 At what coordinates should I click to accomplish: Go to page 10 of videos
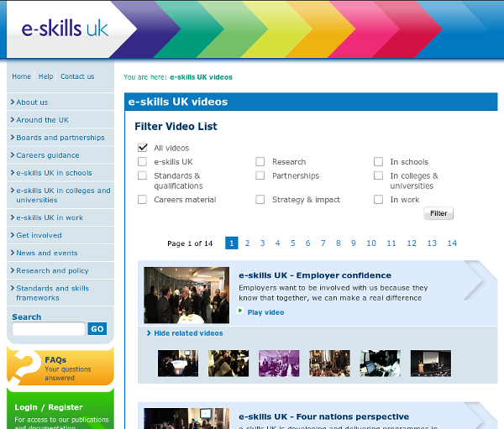(x=371, y=243)
